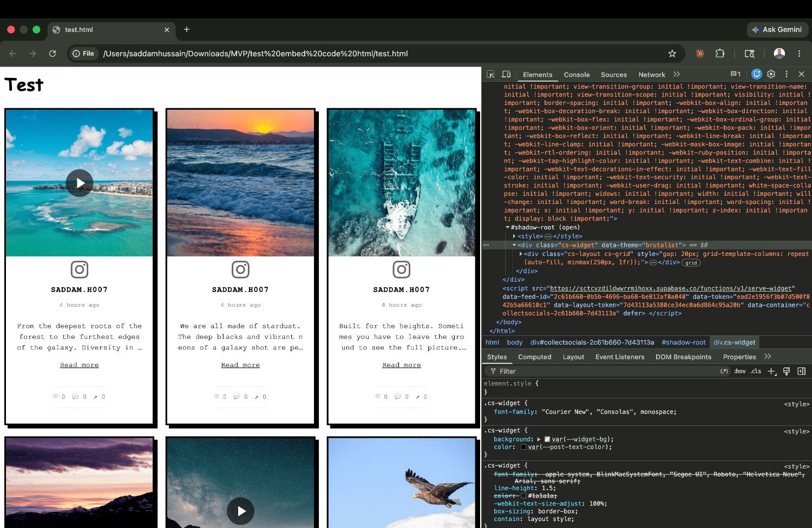Click the --widget-bg color swatch
812x528 pixels.
point(547,439)
